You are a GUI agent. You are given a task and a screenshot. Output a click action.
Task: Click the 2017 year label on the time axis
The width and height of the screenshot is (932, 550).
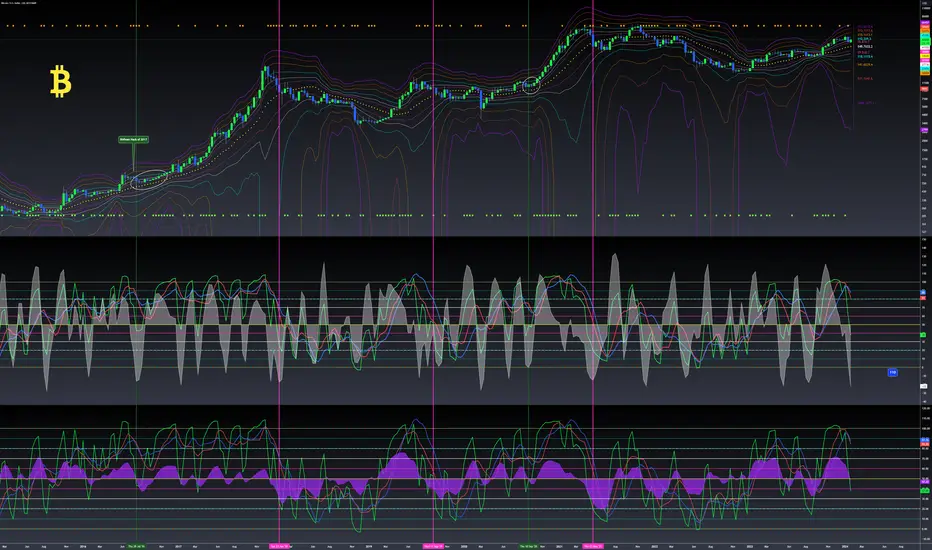(178, 546)
